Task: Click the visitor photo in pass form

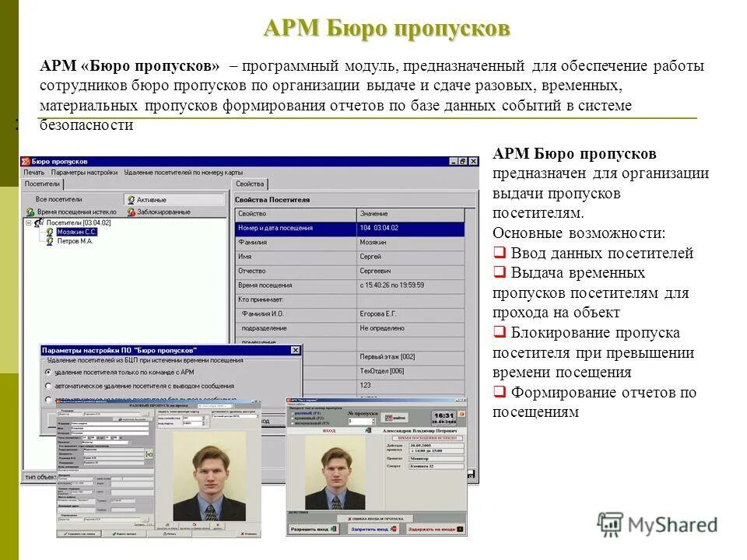Action: click(209, 477)
